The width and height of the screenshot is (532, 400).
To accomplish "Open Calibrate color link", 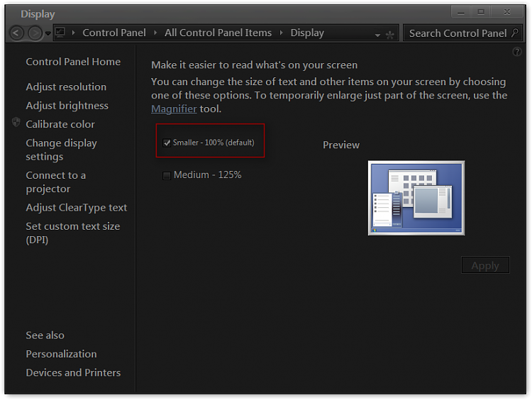I will (60, 124).
